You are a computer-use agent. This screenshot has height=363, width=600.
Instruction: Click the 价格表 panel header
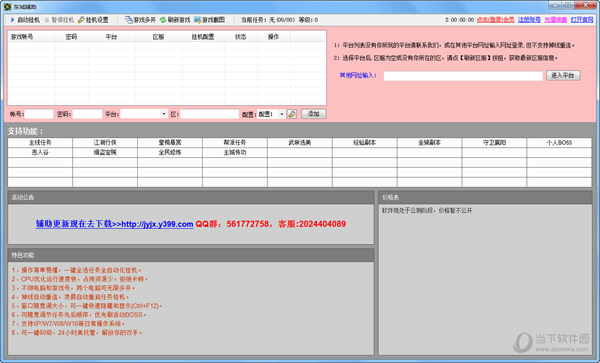point(485,197)
